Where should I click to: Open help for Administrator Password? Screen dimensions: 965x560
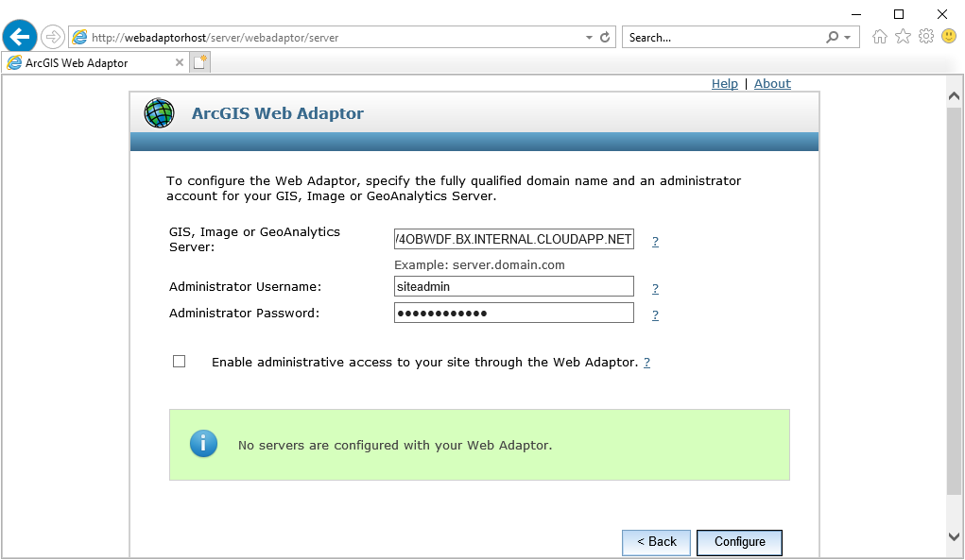[655, 314]
